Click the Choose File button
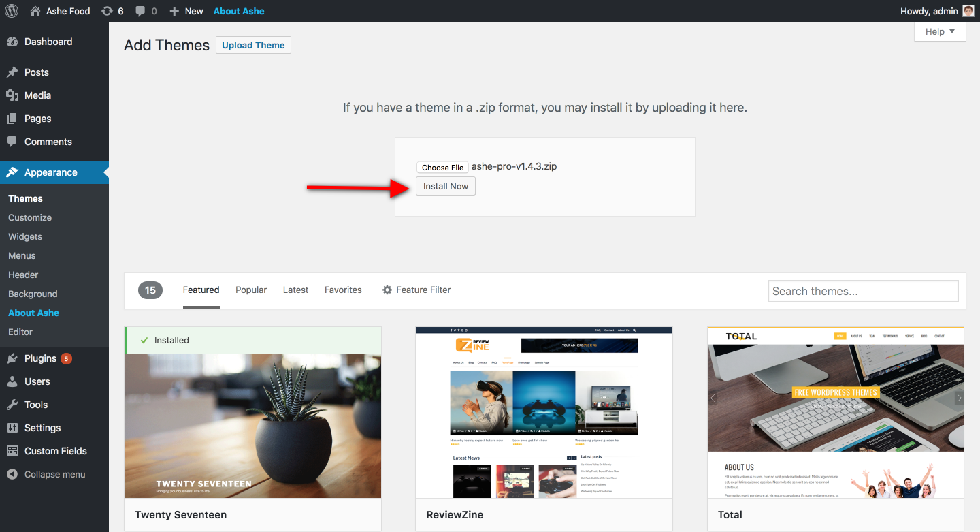 [442, 167]
